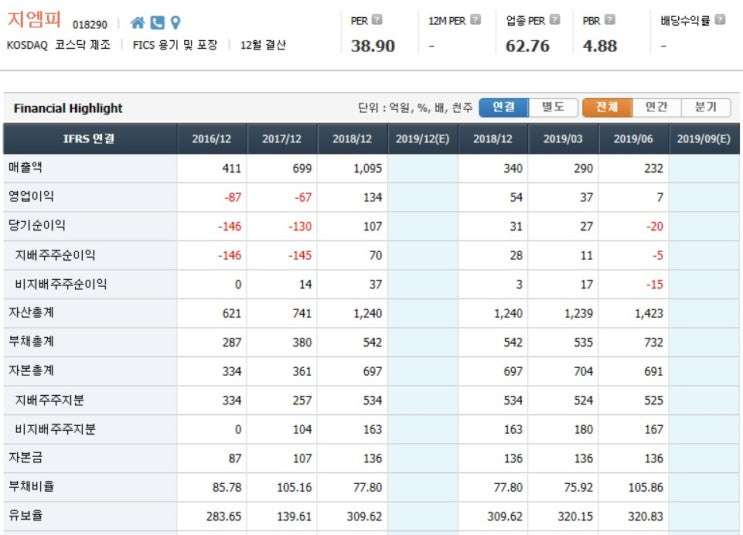Screen dimensions: 743x535
Task: Click the 2019/12(E) column header
Action: [423, 139]
